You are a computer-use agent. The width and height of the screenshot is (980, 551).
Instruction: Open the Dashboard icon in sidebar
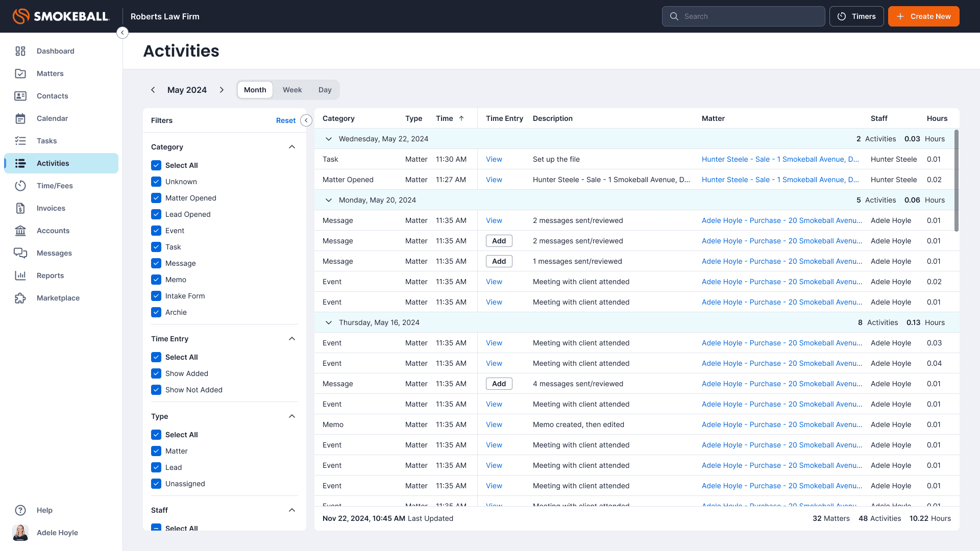(x=20, y=51)
